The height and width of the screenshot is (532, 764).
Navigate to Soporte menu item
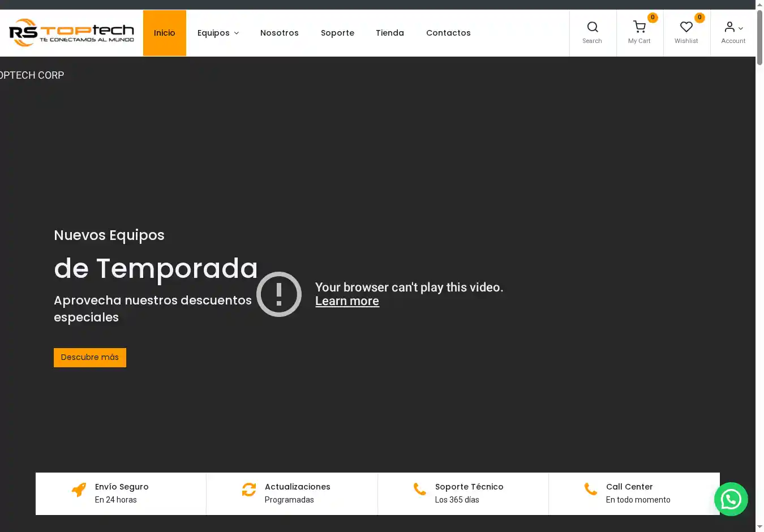coord(337,33)
